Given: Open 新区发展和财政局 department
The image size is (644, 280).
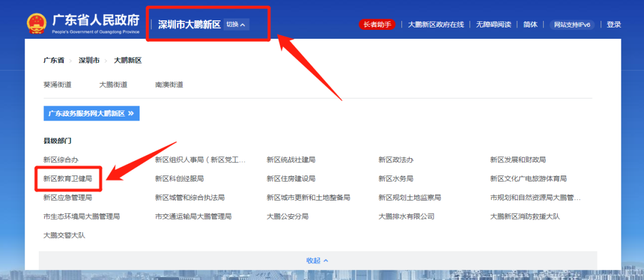Looking at the screenshot, I should [x=518, y=159].
